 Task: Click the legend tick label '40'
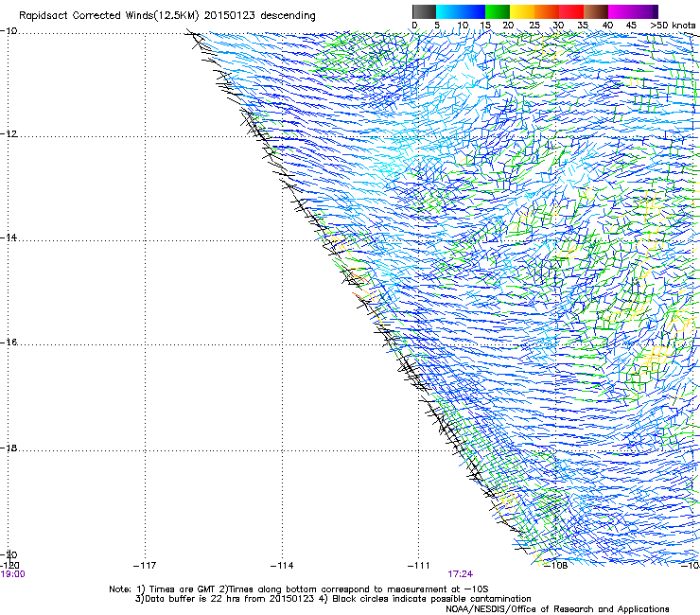tap(607, 26)
